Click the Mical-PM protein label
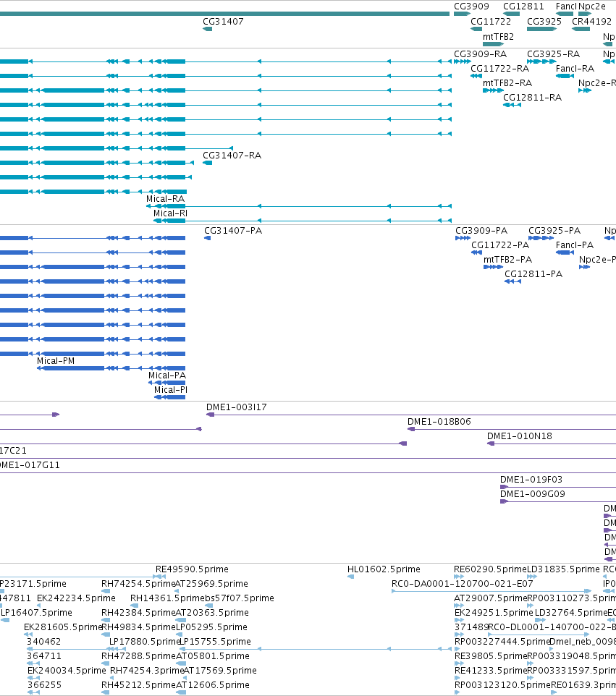 tap(56, 361)
